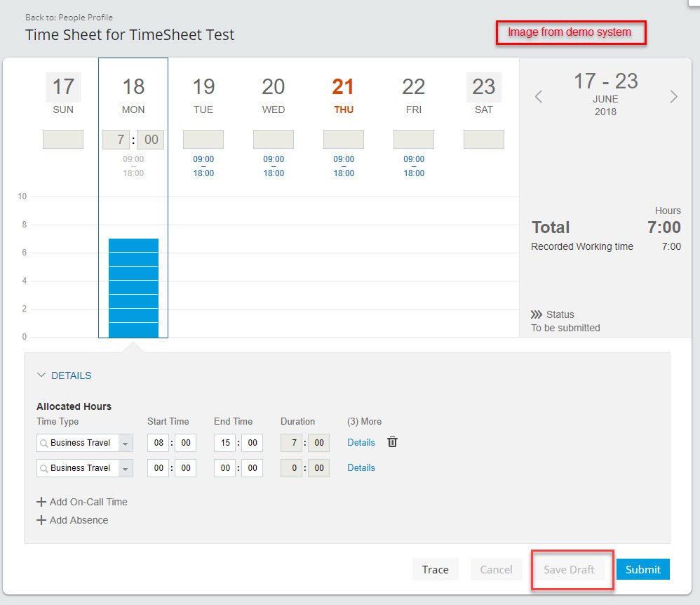Click the plus icon for Add Absence

coord(41,520)
